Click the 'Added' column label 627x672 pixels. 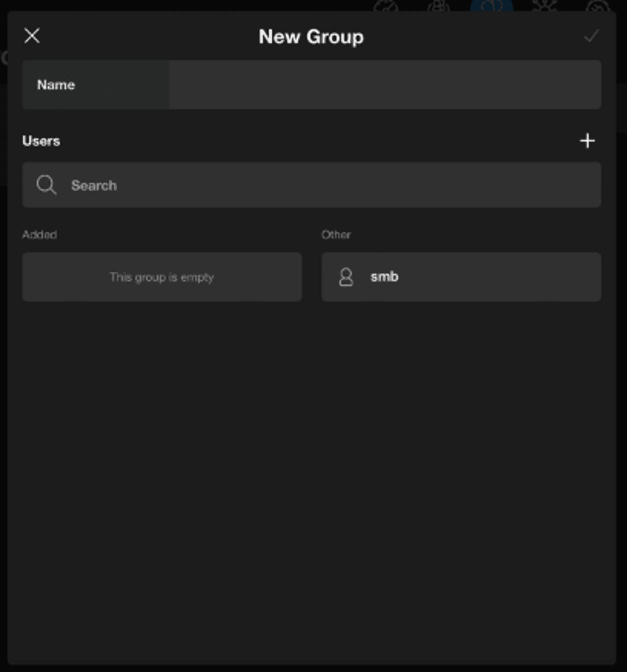tap(39, 235)
